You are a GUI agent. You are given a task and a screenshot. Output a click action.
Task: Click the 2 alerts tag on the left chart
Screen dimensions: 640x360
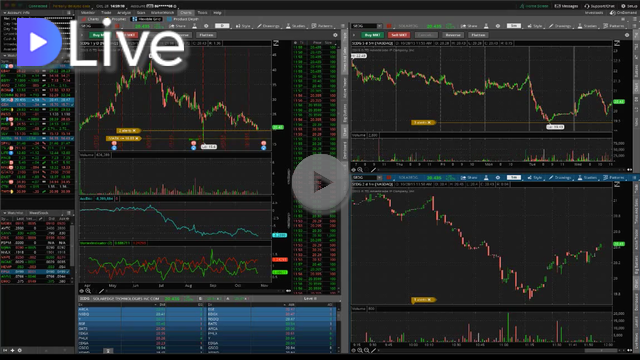[x=128, y=131]
